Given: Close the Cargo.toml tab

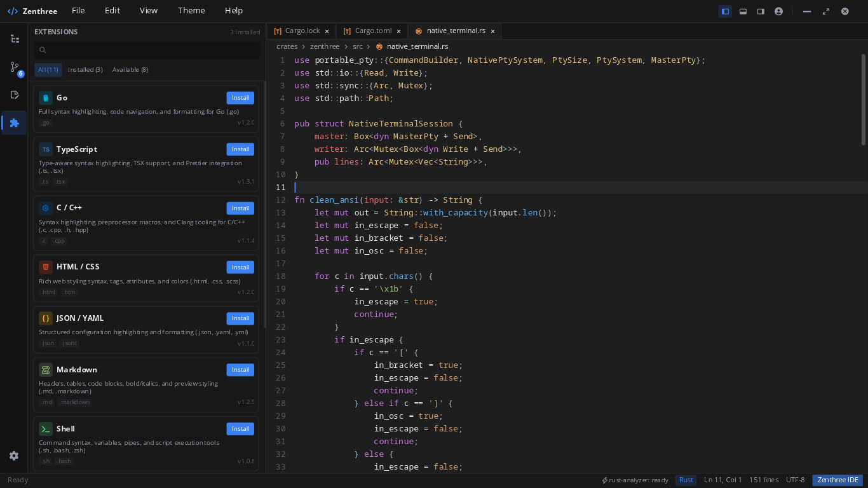Looking at the screenshot, I should [x=399, y=31].
